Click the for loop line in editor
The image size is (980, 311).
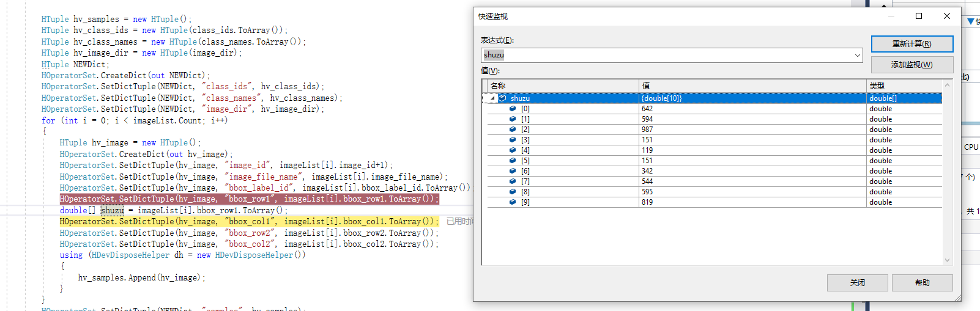pos(135,120)
